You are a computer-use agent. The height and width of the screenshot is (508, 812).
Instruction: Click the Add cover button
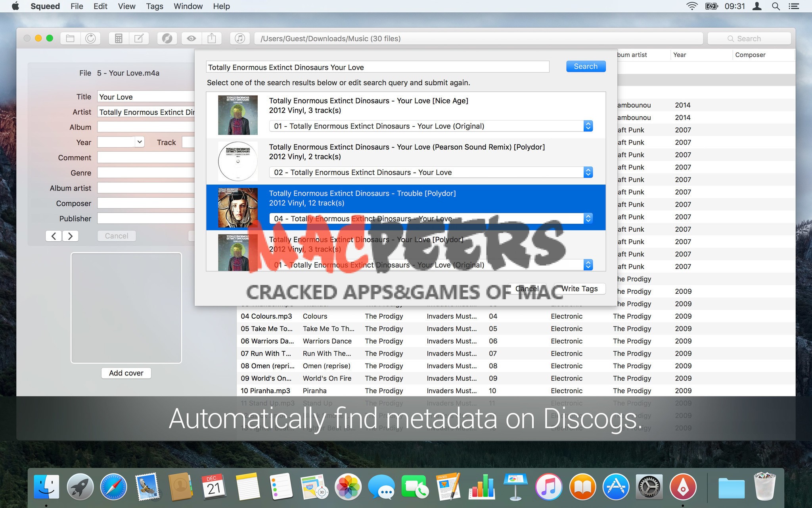pos(126,373)
